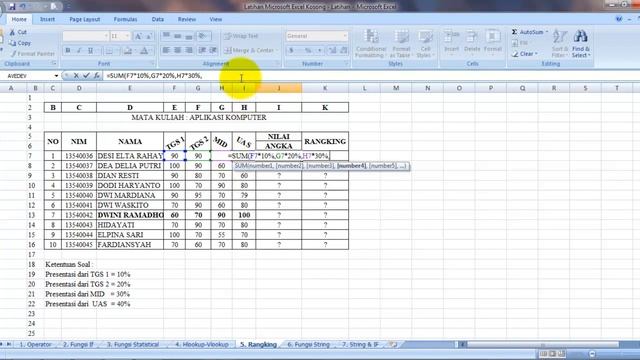Click the Fill Color bucket
The height and width of the screenshot is (360, 640).
(x=128, y=51)
